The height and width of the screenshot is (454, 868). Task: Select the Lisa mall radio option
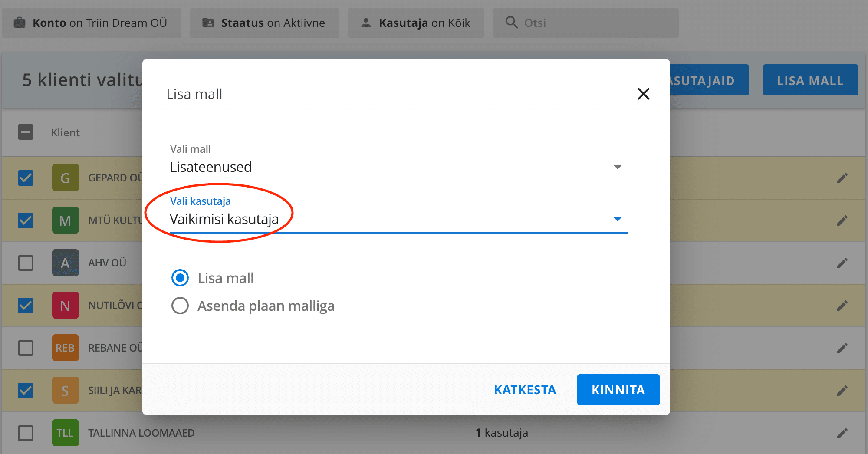(x=180, y=278)
